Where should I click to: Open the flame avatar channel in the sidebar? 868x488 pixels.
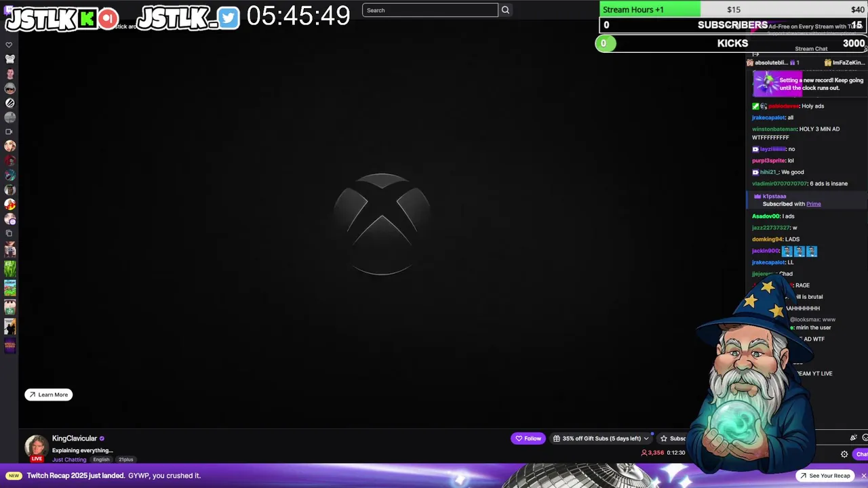[9, 204]
